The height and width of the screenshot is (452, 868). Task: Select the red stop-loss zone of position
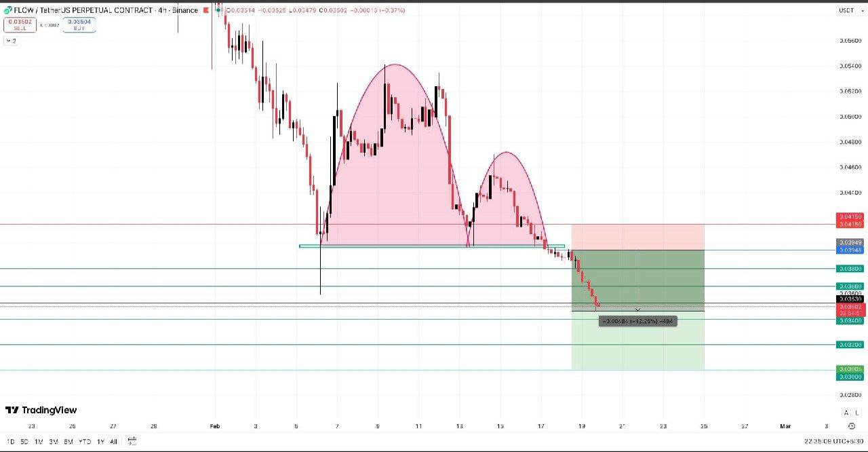tap(637, 237)
